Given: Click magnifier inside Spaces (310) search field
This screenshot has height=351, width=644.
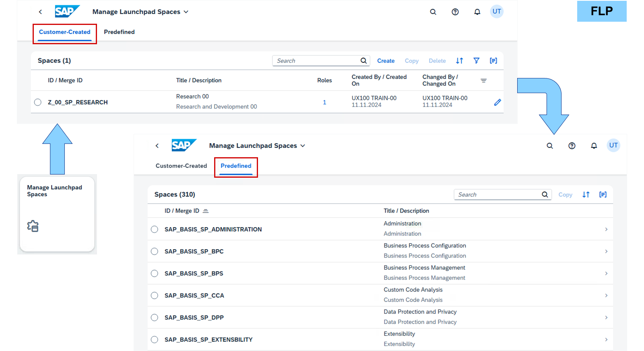Looking at the screenshot, I should 545,195.
